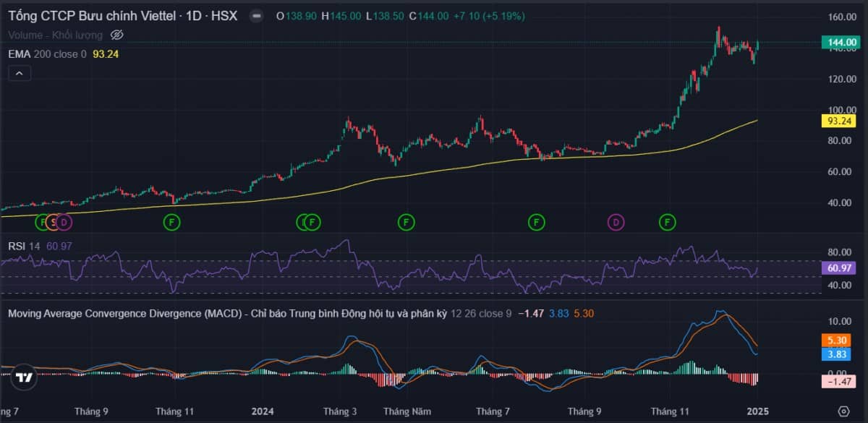This screenshot has width=868, height=423.
Task: Click the 10.00 MACD axis label
Action: click(x=841, y=321)
